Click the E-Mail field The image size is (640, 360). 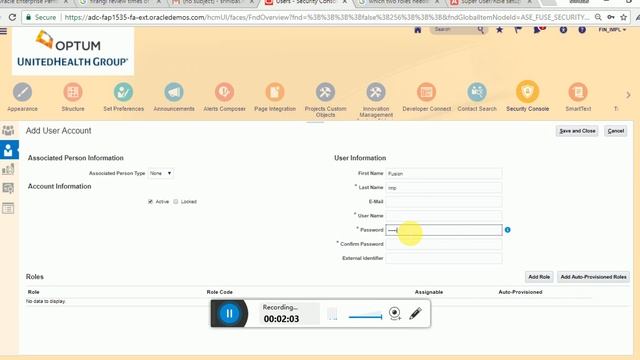coord(444,202)
